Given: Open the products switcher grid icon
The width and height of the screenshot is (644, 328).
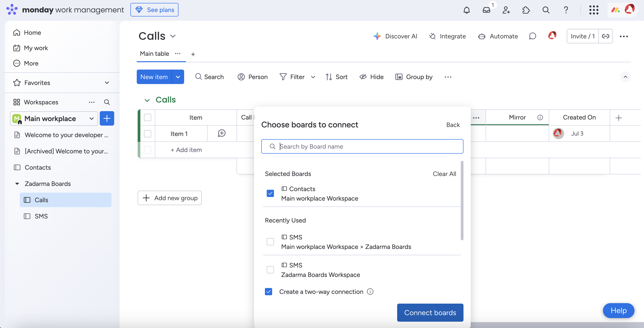Looking at the screenshot, I should [593, 10].
